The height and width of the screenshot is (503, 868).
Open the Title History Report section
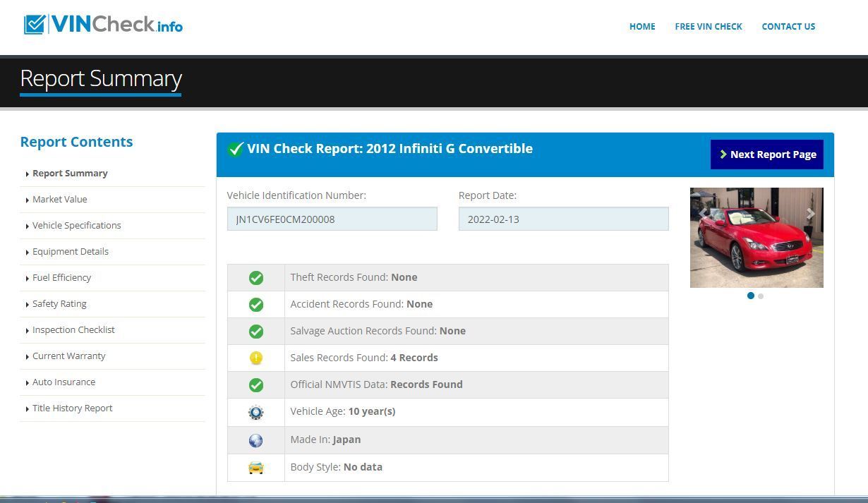pyautogui.click(x=72, y=408)
